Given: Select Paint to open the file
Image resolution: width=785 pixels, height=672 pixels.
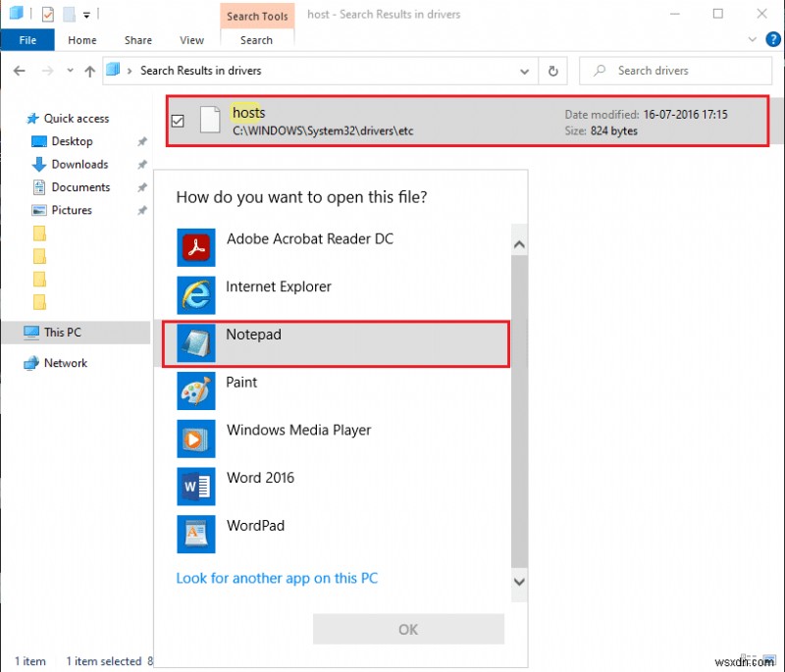Looking at the screenshot, I should pos(241,383).
